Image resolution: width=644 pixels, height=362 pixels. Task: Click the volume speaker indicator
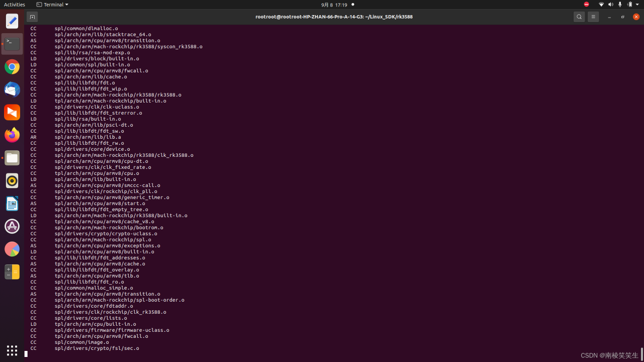(611, 5)
